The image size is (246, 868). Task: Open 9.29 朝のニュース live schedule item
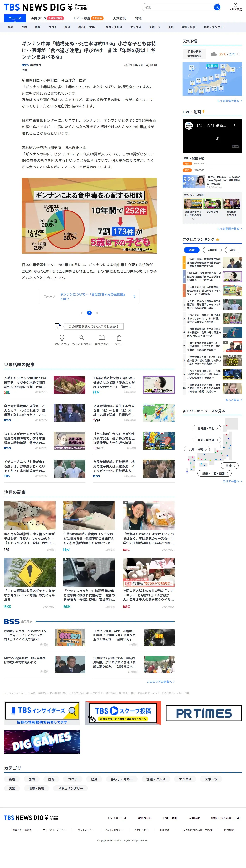[x=212, y=182]
